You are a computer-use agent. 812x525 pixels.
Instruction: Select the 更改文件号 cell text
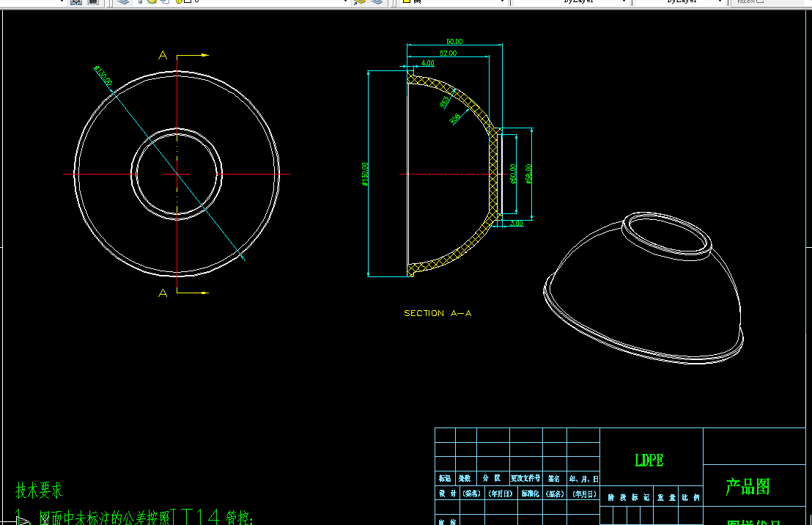click(525, 478)
